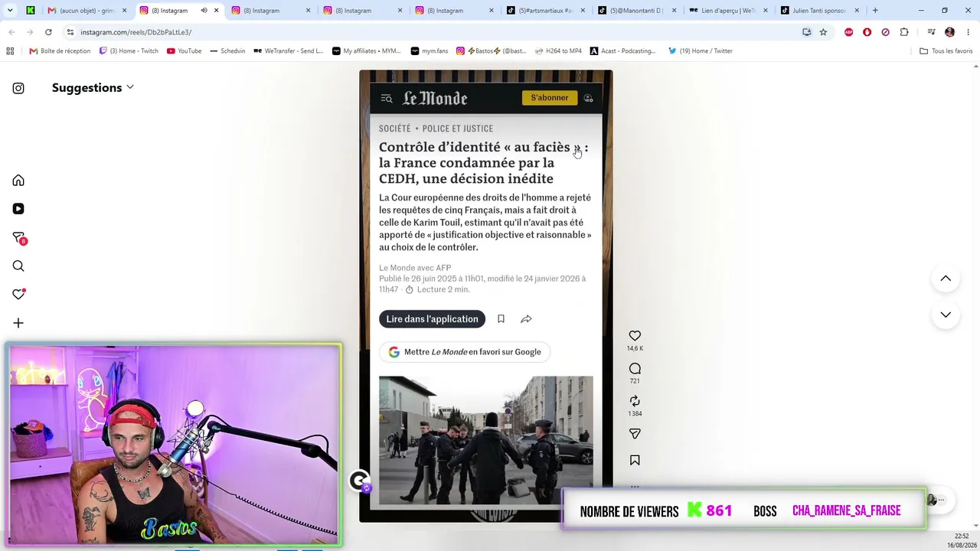980x551 pixels.
Task: Switch to the Gmail '(aucun objet)' tab
Action: pos(85,11)
